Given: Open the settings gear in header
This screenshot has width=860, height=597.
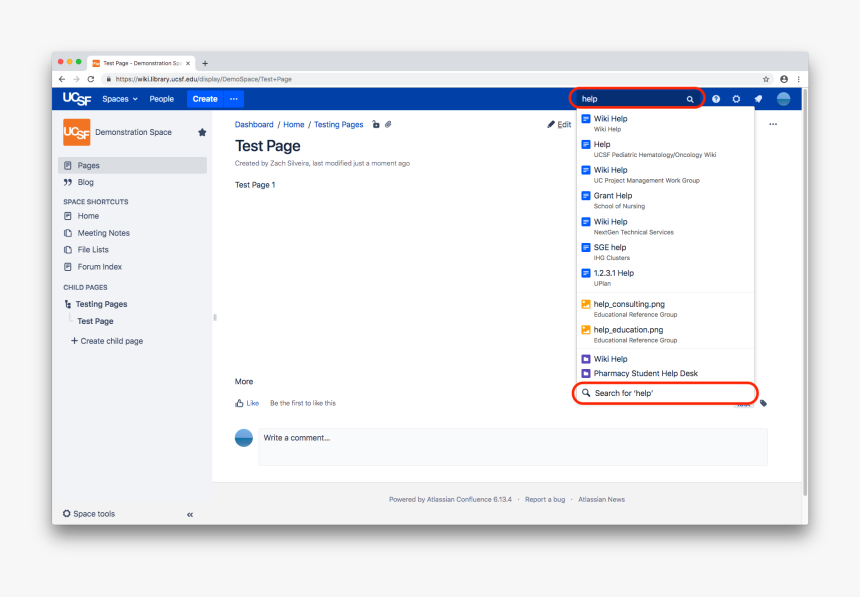Looking at the screenshot, I should pos(736,99).
